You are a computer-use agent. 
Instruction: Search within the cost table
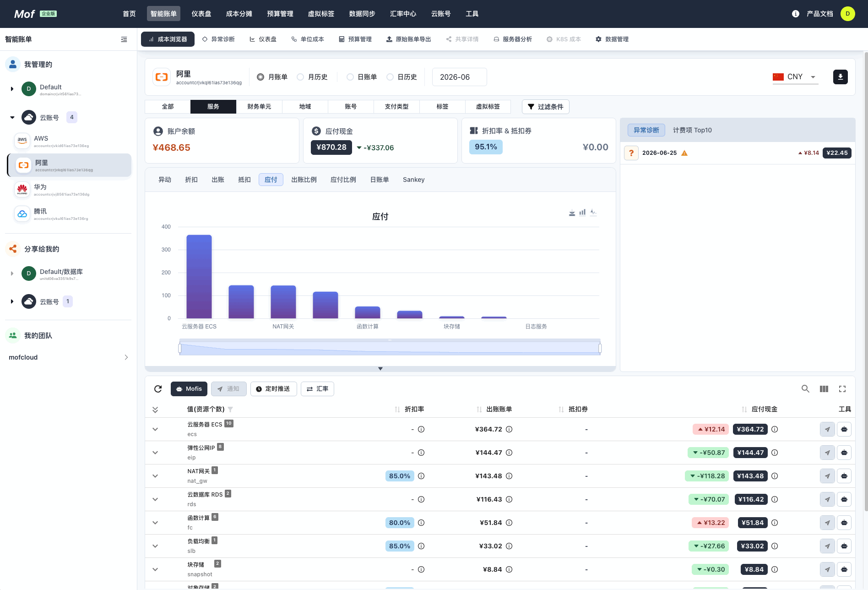(805, 389)
